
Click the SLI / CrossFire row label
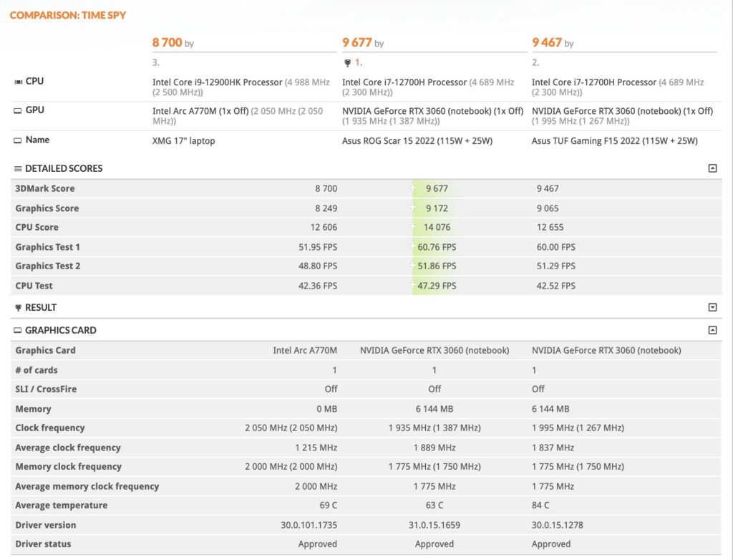click(46, 390)
